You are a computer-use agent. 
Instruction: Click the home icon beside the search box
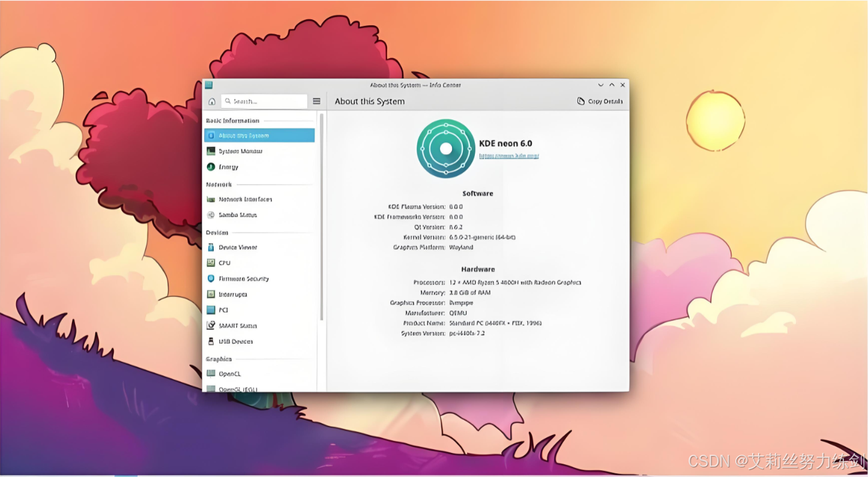tap(212, 101)
